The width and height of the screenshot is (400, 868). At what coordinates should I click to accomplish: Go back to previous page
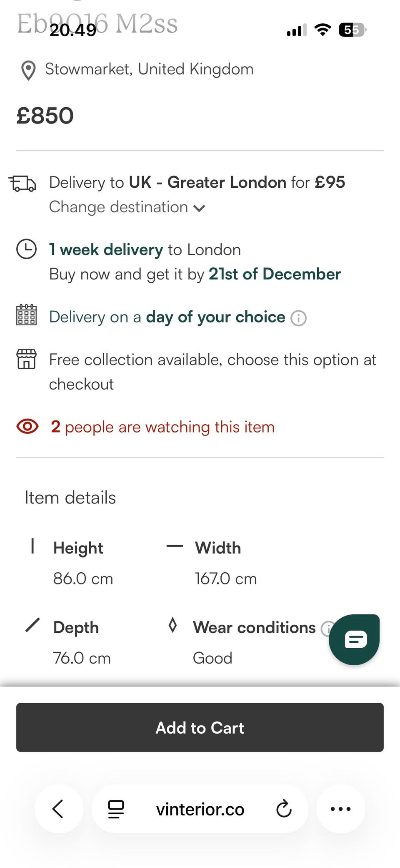click(58, 809)
